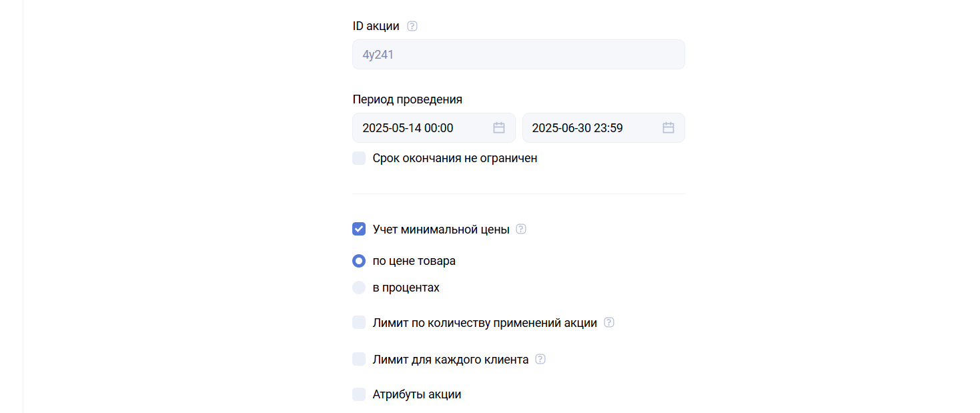Open the calendar for the end date
The height and width of the screenshot is (413, 980).
tap(668, 128)
